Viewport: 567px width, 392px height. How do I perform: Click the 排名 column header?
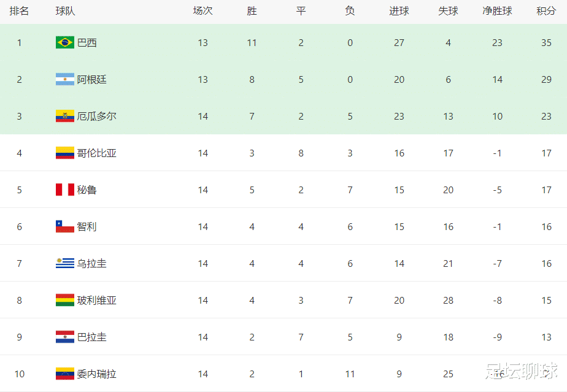click(19, 11)
